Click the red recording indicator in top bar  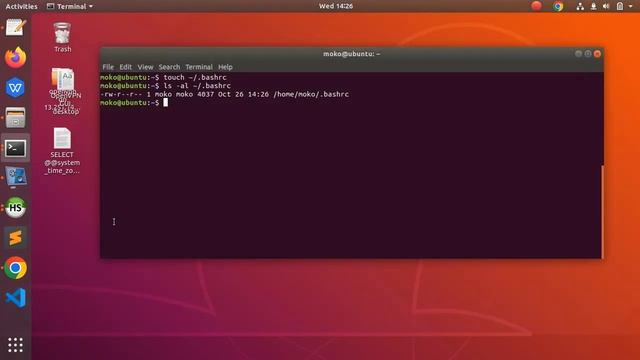[536, 6]
